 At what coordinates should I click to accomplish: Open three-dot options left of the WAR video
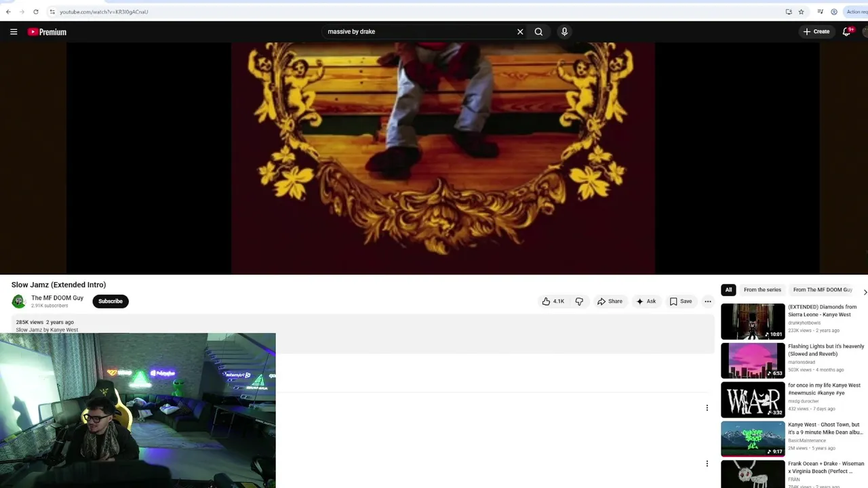click(x=707, y=408)
